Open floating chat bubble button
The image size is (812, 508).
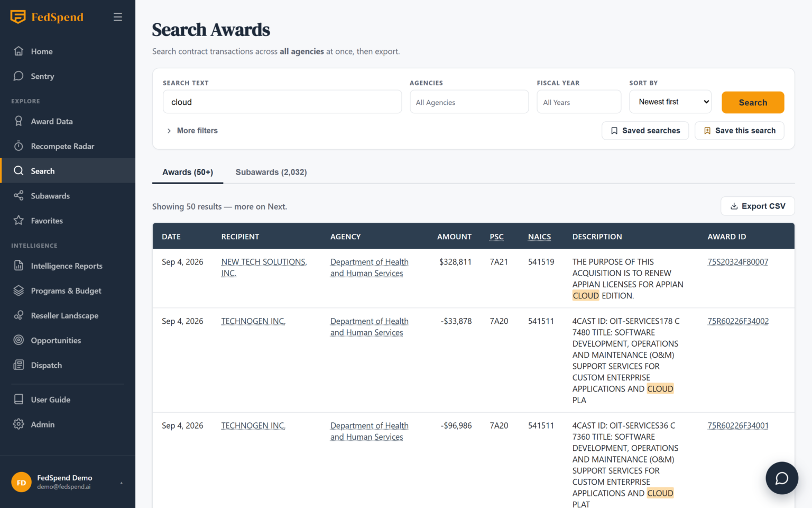782,478
